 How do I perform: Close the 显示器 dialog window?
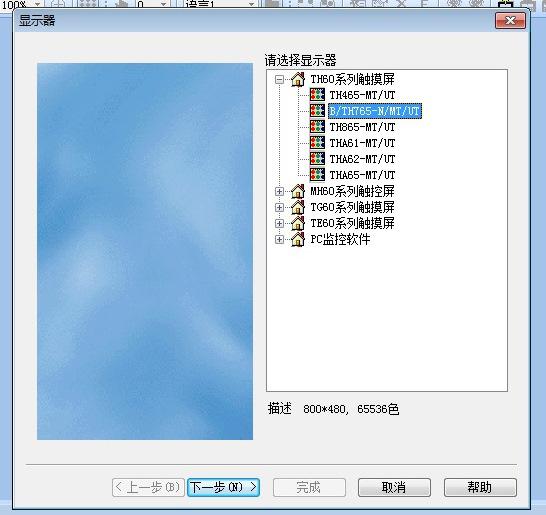[510, 21]
